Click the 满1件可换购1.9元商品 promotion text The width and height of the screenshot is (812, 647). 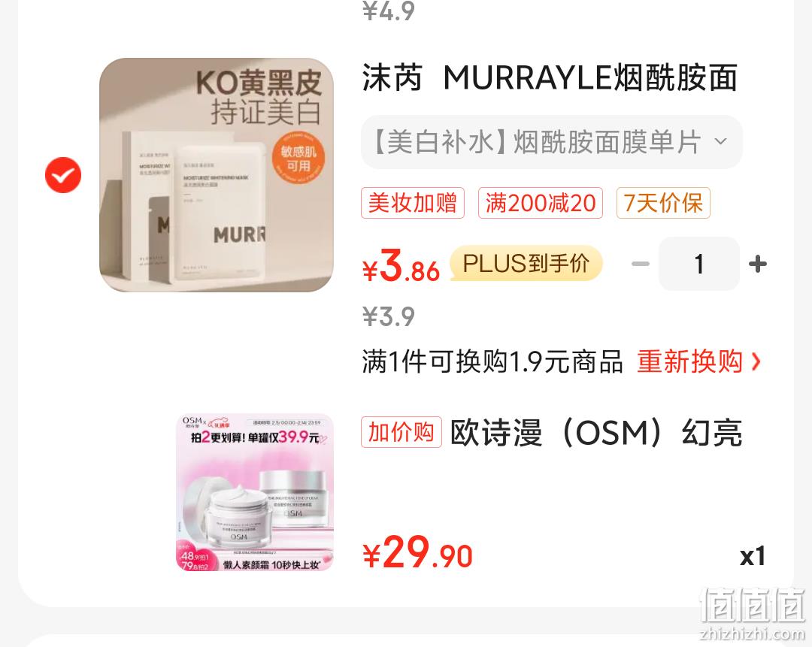(492, 361)
